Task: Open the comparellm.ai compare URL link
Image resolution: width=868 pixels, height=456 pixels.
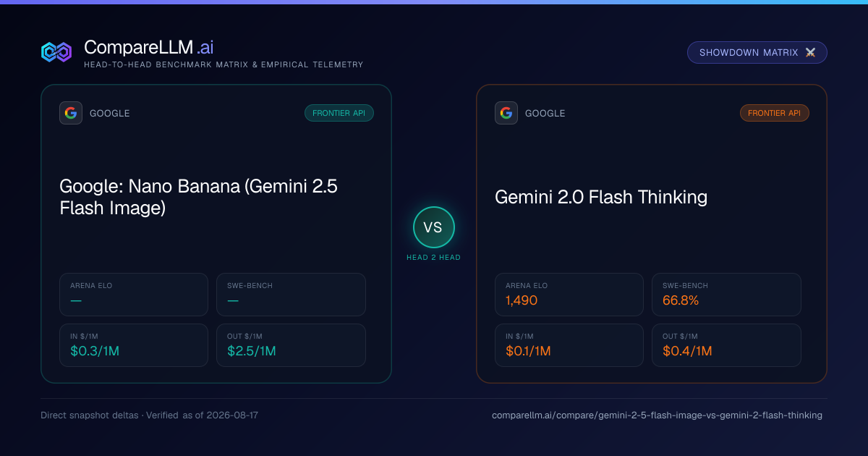Action: coord(657,415)
